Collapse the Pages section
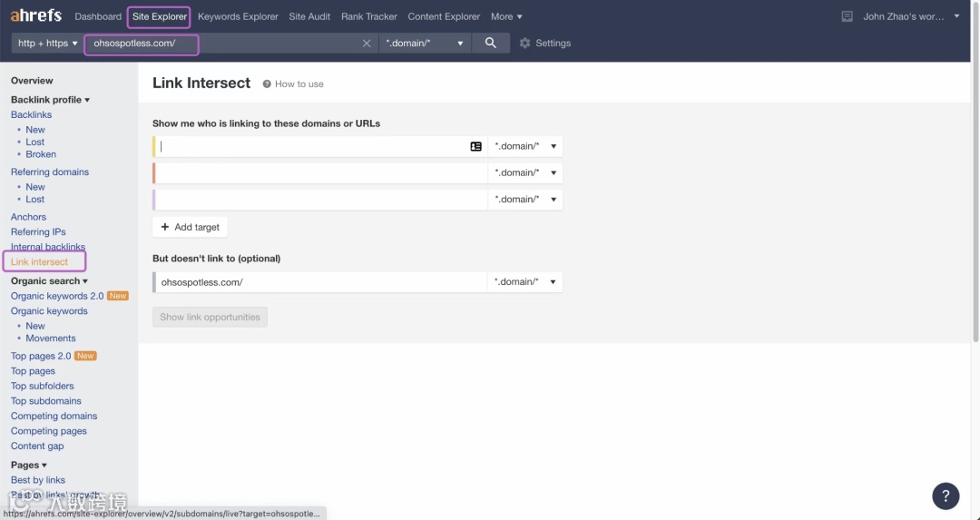The width and height of the screenshot is (980, 520). coord(29,465)
